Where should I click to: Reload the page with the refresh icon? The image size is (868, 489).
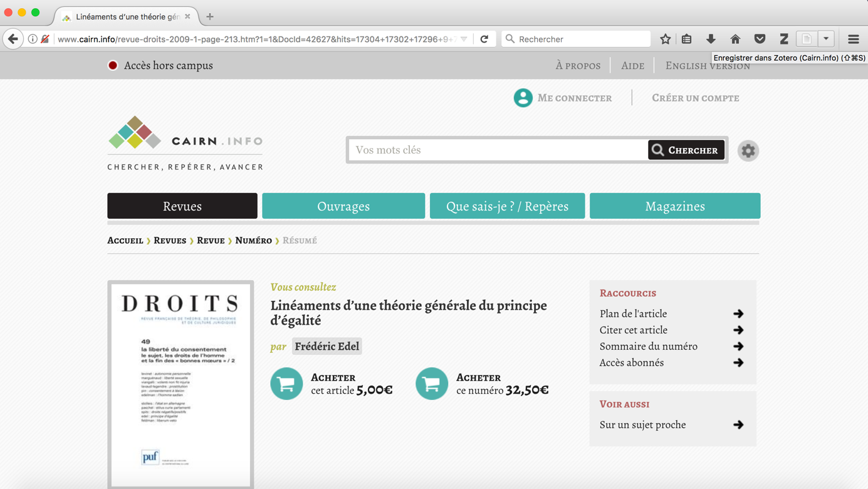pyautogui.click(x=484, y=39)
